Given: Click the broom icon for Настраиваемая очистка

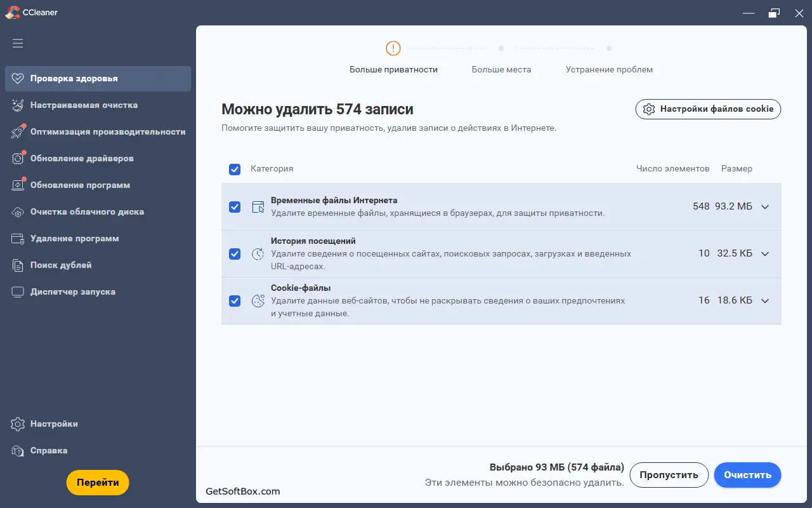Looking at the screenshot, I should tap(18, 105).
